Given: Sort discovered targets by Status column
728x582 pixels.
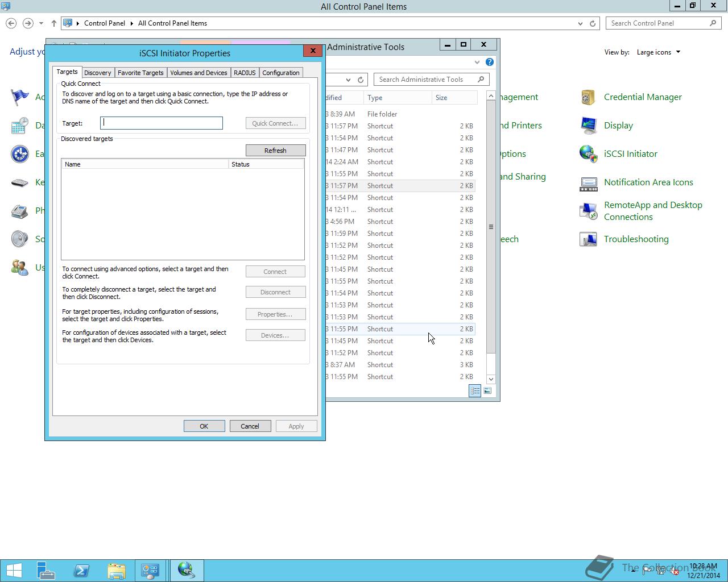Looking at the screenshot, I should pos(266,164).
